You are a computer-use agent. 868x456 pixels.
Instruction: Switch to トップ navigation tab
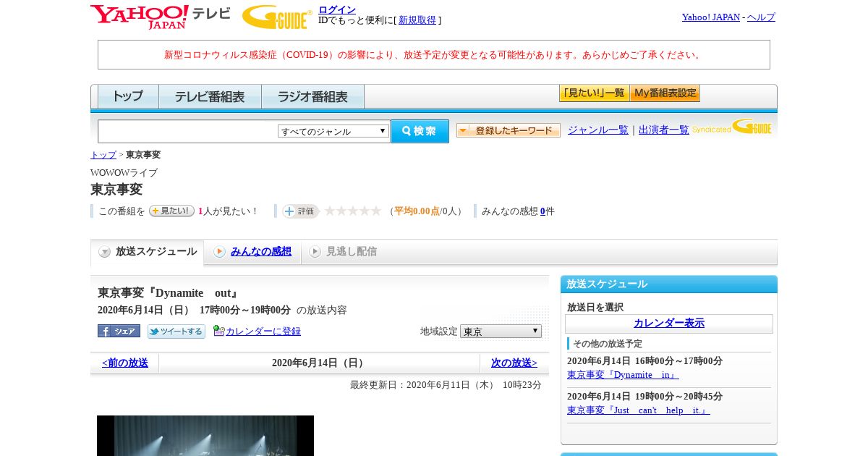tap(128, 96)
